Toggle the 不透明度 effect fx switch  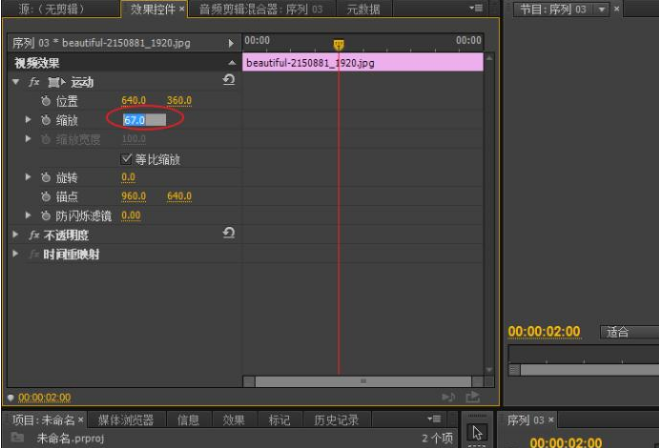point(34,234)
